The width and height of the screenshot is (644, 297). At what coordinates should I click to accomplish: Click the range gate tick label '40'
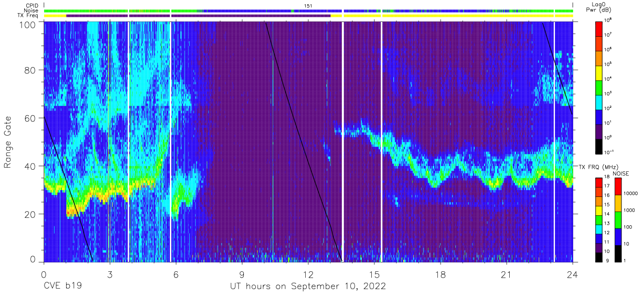[x=30, y=166]
